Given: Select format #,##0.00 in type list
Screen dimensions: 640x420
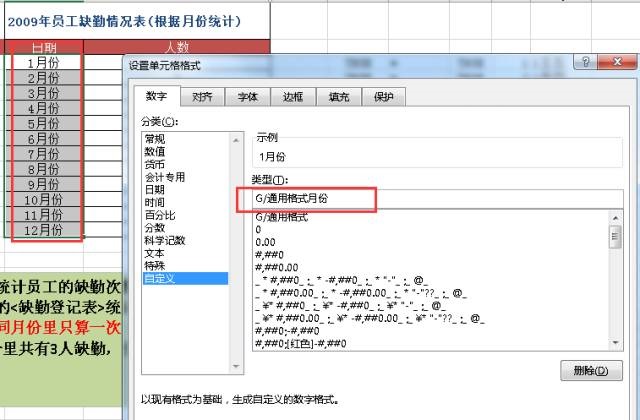Looking at the screenshot, I should (431, 267).
